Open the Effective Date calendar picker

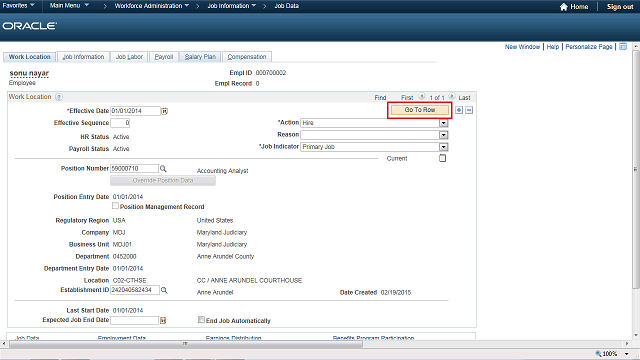coord(164,111)
